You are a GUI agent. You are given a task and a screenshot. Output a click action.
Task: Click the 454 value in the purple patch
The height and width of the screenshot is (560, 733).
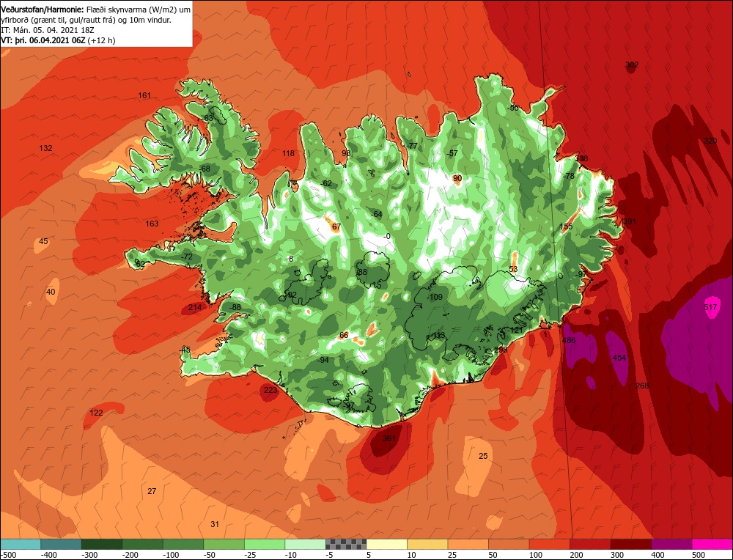619,358
